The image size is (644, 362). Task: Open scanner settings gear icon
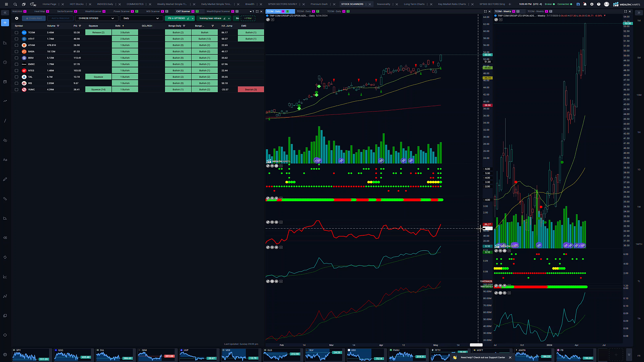[16, 18]
